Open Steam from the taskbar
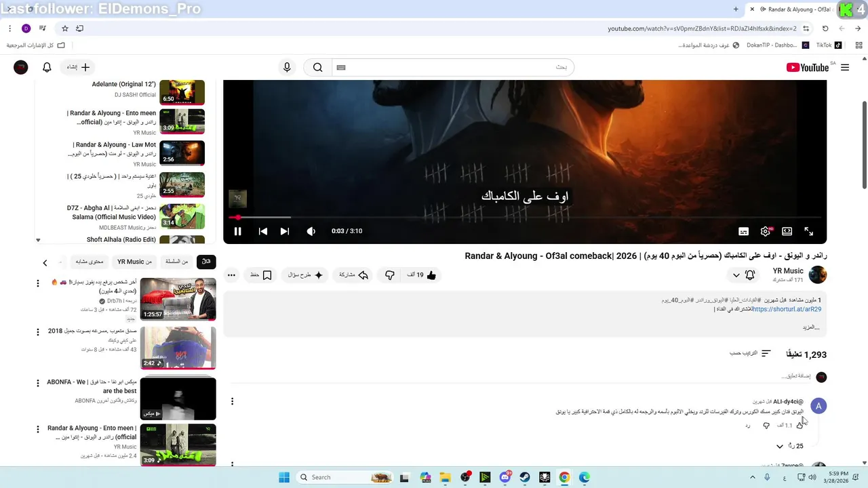This screenshot has width=868, height=488. [x=525, y=477]
